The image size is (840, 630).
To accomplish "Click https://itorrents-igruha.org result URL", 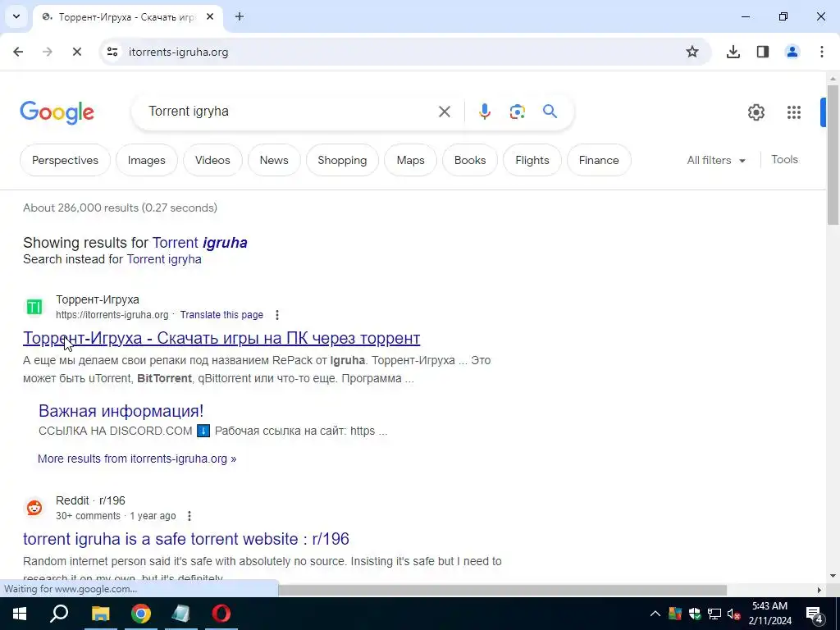I will (112, 315).
